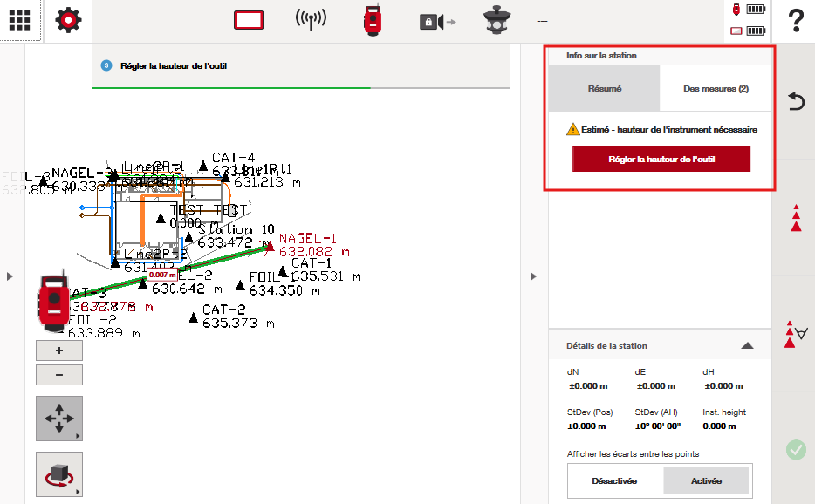Click the camera lock icon
Image resolution: width=815 pixels, height=504 pixels.
pos(436,21)
